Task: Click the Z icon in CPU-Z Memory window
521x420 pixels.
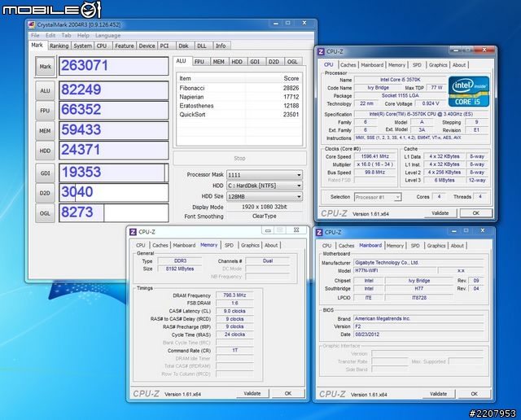Action: pos(133,232)
